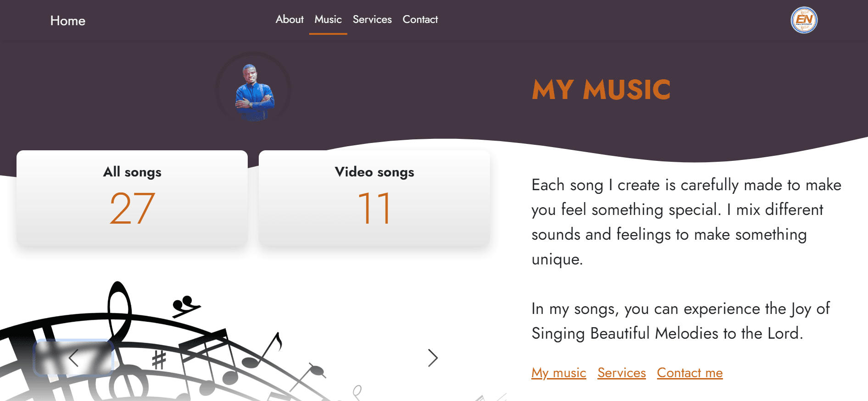Click the "Video songs" card title
This screenshot has height=401, width=868.
point(374,172)
